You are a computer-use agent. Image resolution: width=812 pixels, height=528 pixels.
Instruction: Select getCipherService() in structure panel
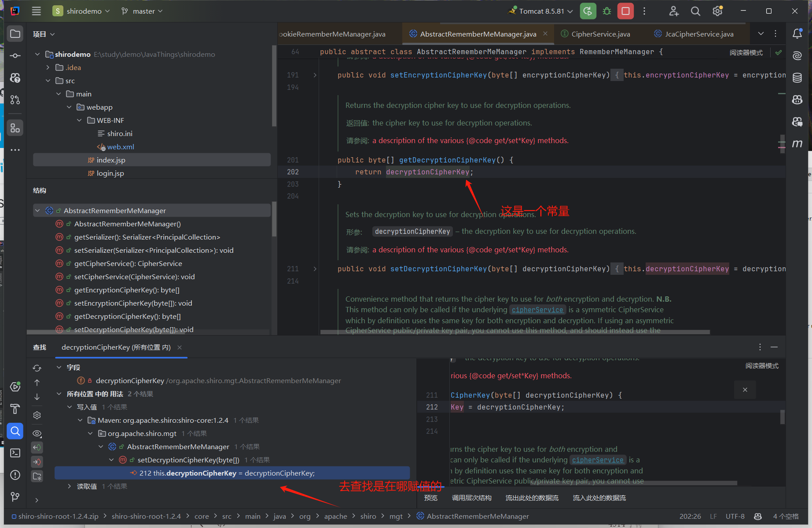(128, 263)
